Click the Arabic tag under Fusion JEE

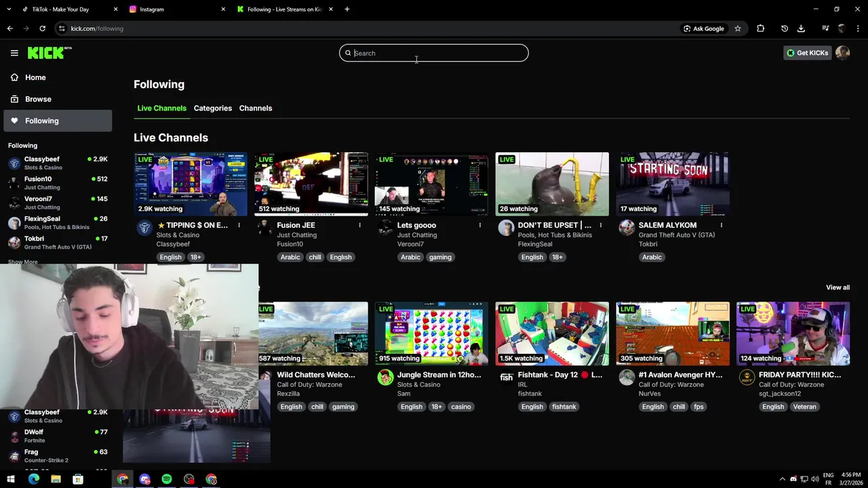click(290, 257)
